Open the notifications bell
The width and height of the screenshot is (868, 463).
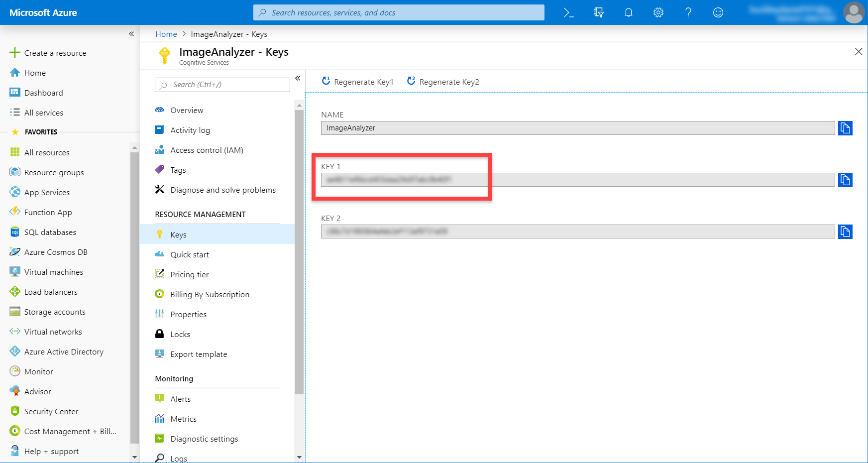click(629, 13)
